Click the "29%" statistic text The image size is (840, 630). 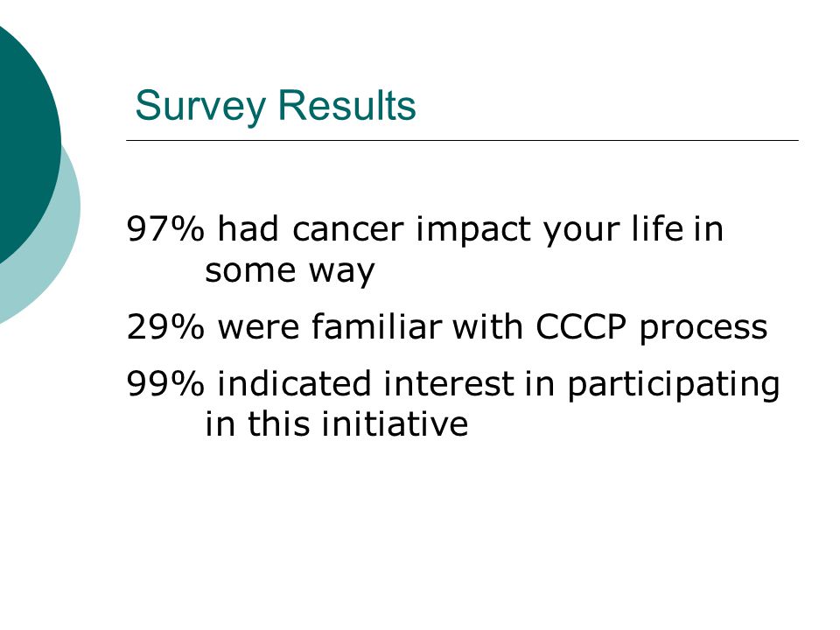click(x=165, y=326)
